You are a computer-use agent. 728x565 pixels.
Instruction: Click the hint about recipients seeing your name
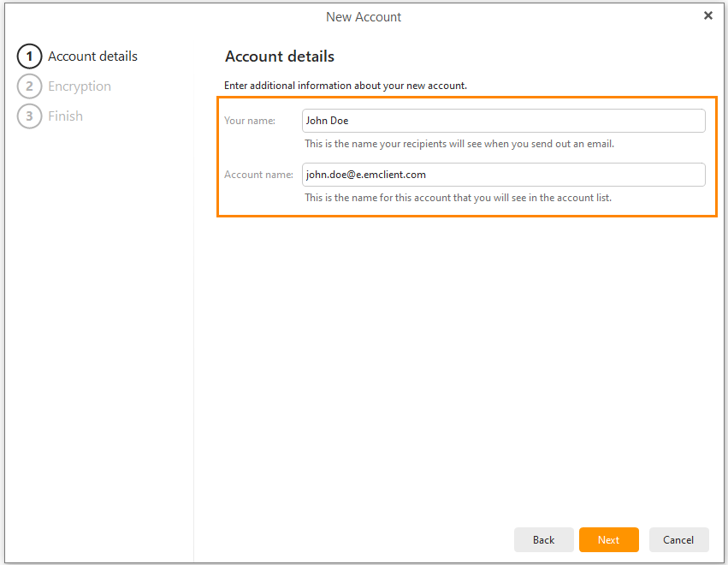click(x=459, y=144)
